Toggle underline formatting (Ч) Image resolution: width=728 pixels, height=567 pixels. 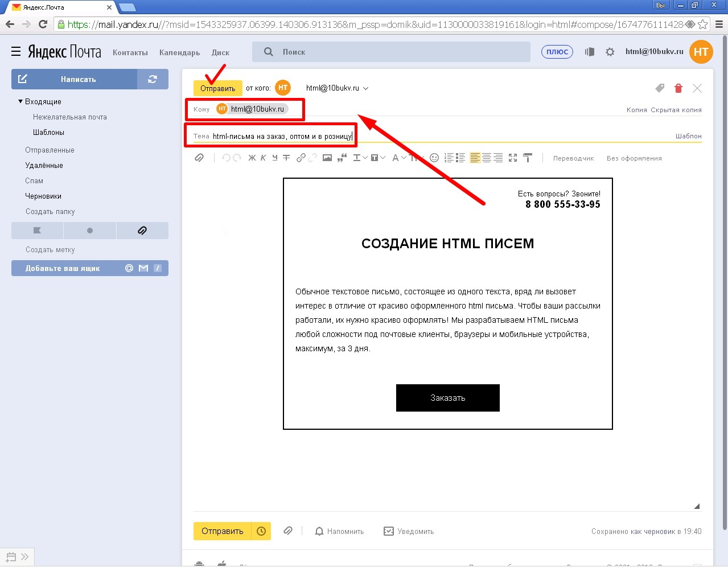click(274, 158)
